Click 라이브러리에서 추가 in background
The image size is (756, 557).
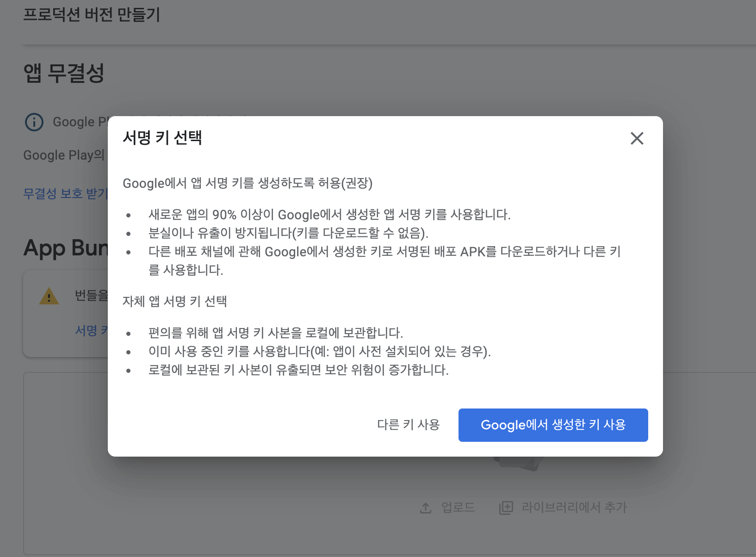tap(574, 507)
